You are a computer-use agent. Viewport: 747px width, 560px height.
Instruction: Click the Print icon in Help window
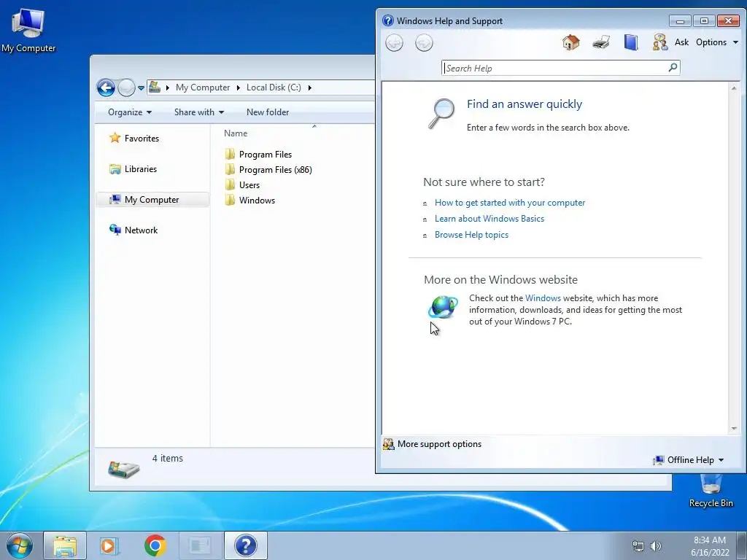601,42
